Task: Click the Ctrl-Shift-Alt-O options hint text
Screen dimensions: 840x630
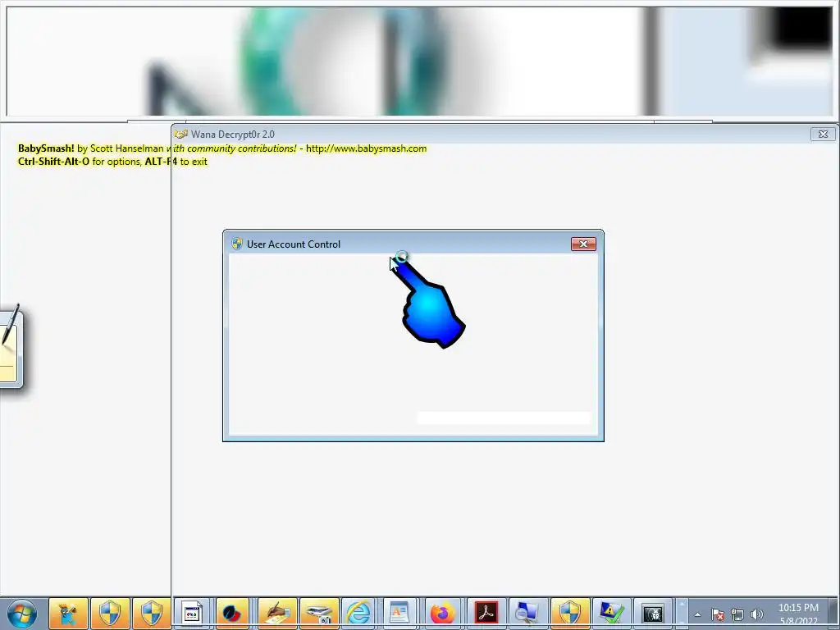Action: click(x=80, y=162)
